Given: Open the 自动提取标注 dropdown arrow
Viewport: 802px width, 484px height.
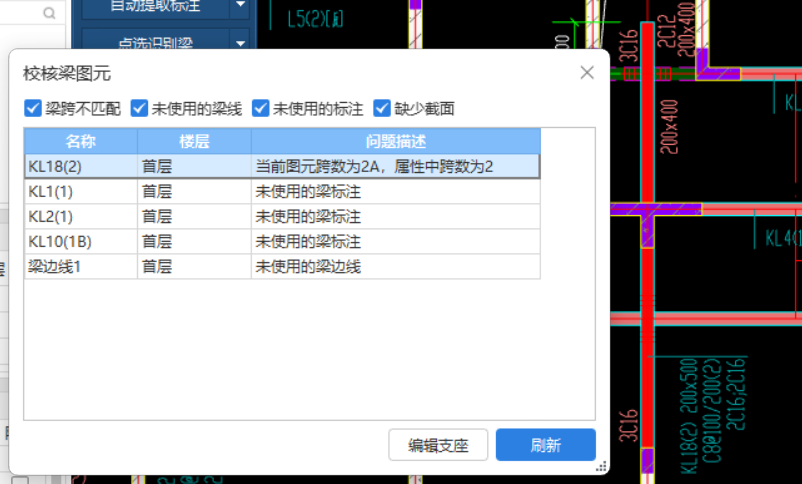Looking at the screenshot, I should (240, 5).
